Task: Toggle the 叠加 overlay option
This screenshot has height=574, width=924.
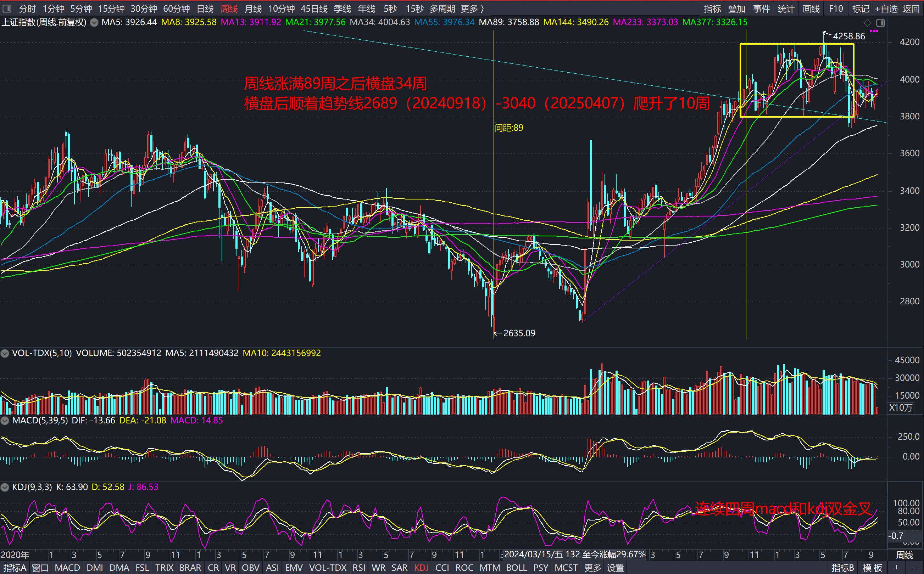Action: (x=736, y=9)
